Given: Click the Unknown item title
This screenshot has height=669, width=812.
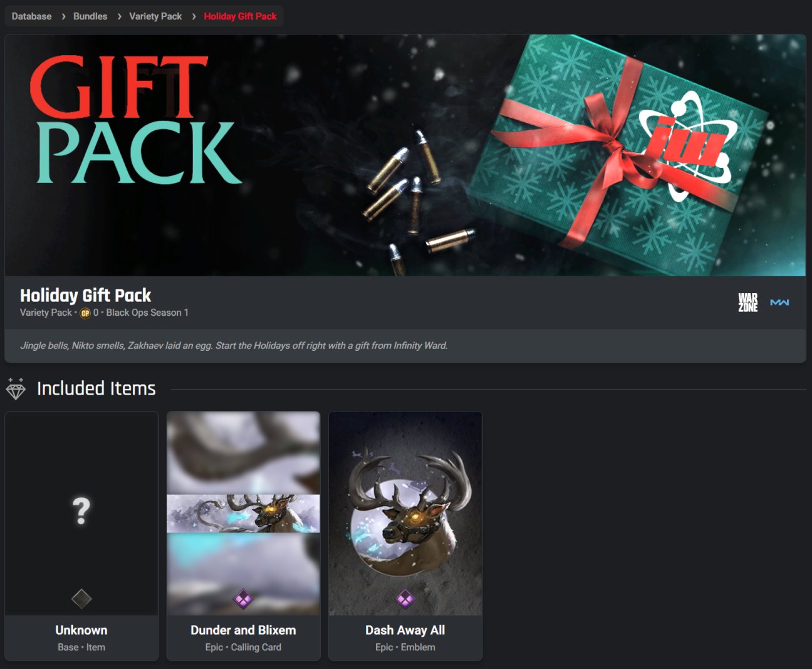Looking at the screenshot, I should [81, 630].
